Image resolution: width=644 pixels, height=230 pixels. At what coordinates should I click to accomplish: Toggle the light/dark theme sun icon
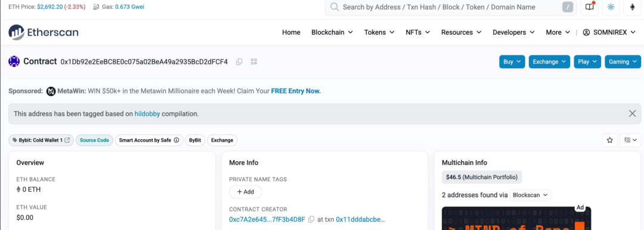click(x=611, y=7)
